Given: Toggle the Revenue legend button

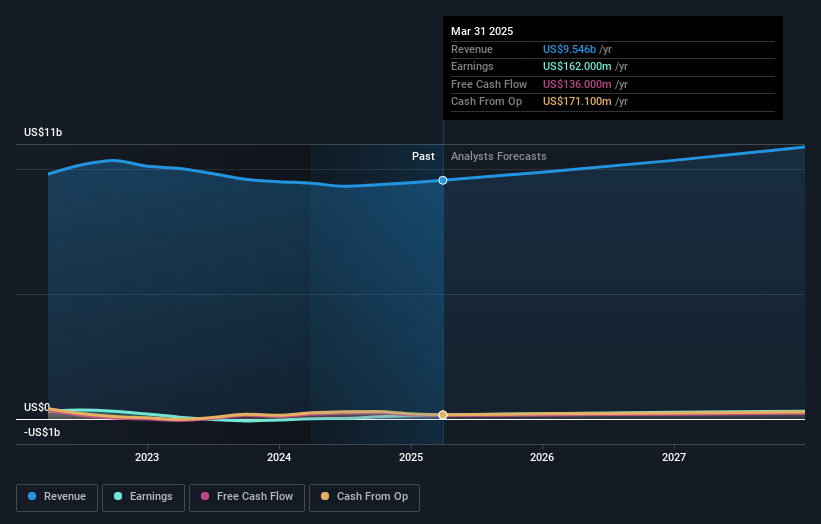Looking at the screenshot, I should (x=57, y=497).
